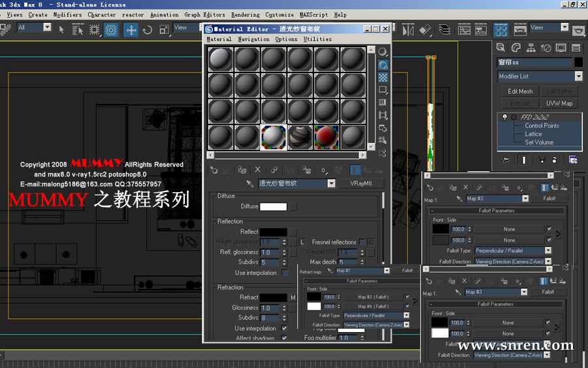Activate the Select and Rotate tool
The height and width of the screenshot is (368, 588).
point(148,29)
